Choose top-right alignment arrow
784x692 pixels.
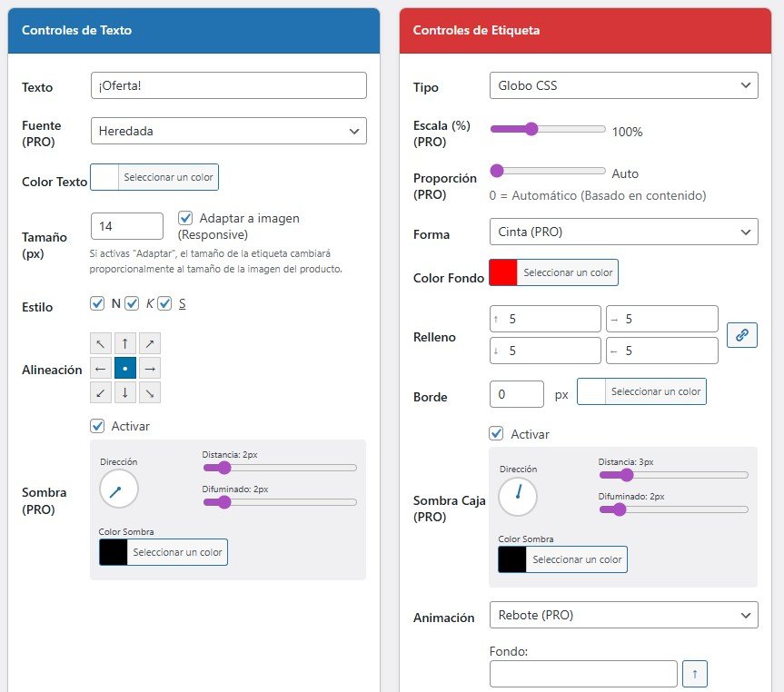pyautogui.click(x=150, y=344)
